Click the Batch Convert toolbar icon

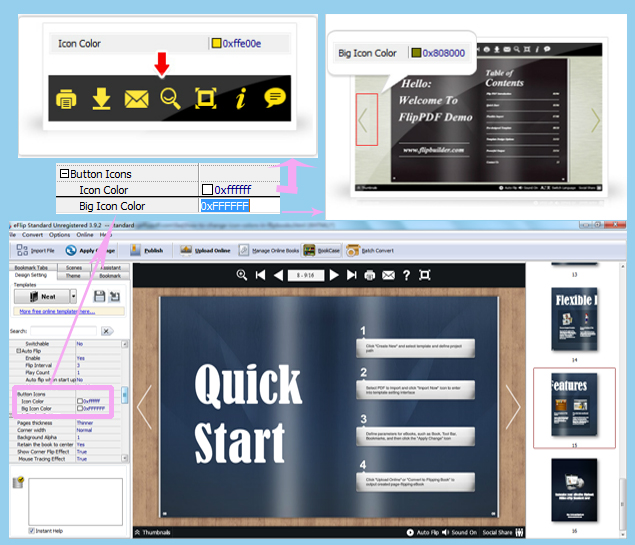(352, 251)
